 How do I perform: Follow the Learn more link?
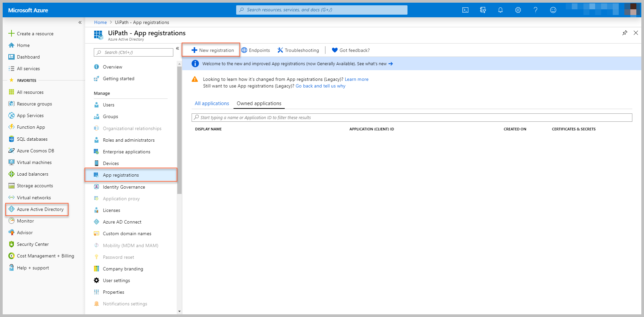click(356, 79)
